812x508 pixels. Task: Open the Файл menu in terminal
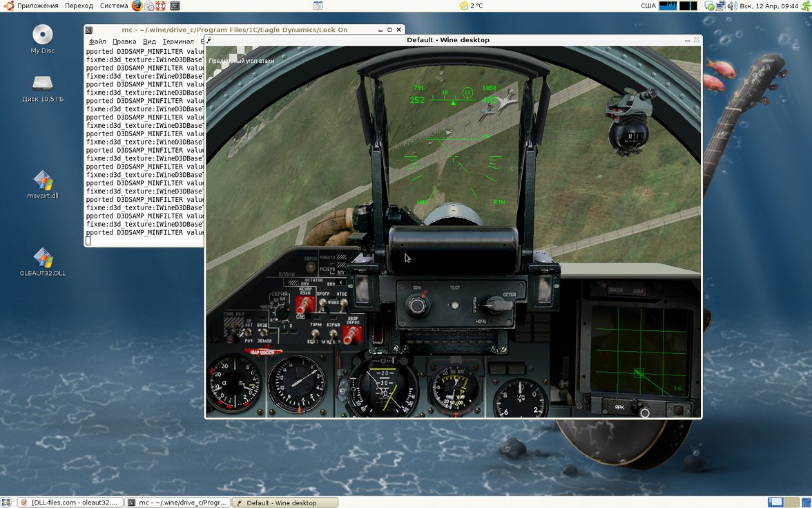pos(97,41)
